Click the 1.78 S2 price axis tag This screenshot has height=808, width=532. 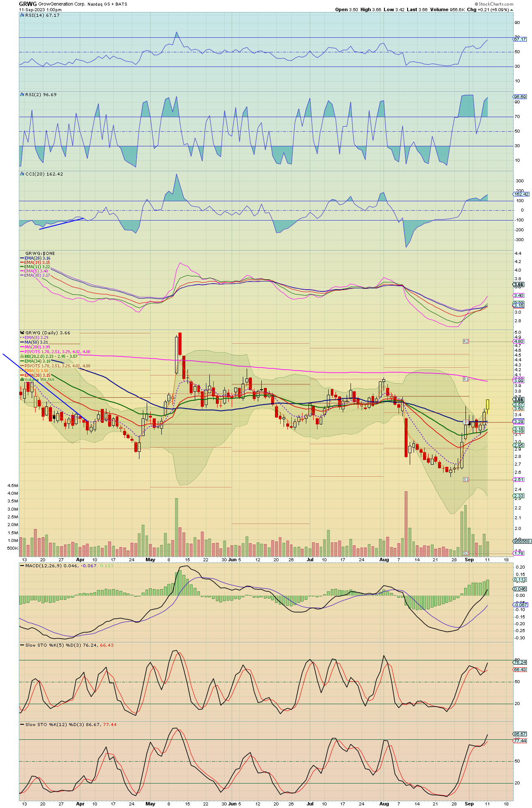[x=519, y=553]
